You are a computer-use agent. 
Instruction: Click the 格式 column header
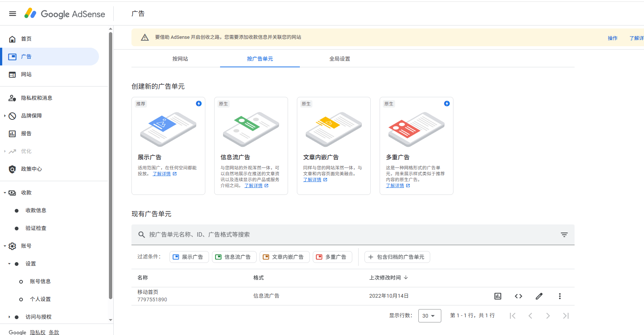click(258, 278)
